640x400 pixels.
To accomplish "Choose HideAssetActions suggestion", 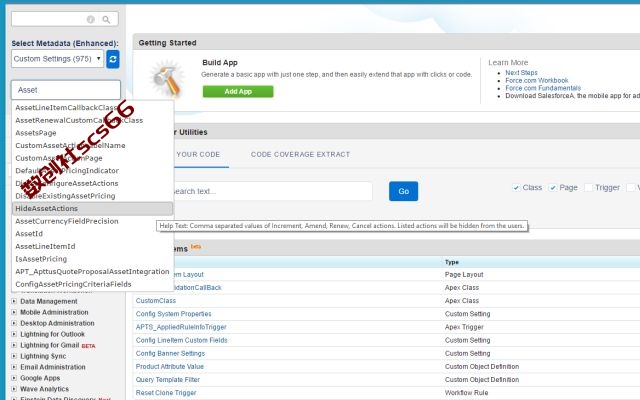I will point(93,209).
